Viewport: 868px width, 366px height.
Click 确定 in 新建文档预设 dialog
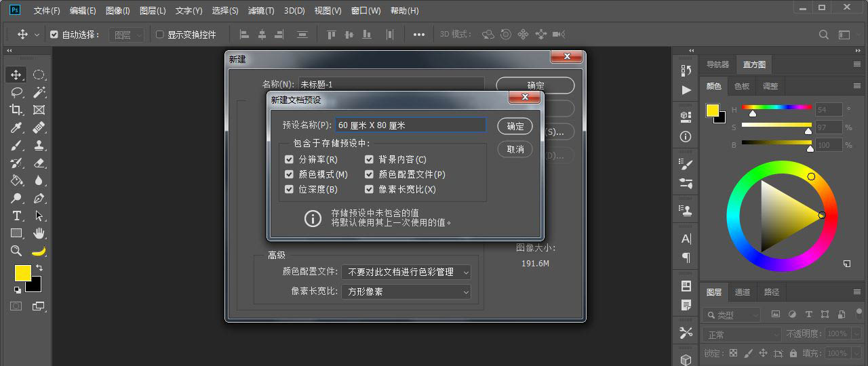point(515,126)
